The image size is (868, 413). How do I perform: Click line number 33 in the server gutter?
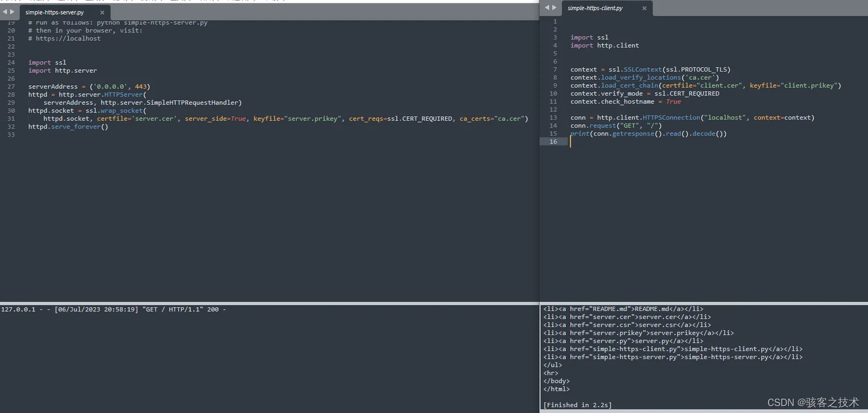[x=11, y=135]
